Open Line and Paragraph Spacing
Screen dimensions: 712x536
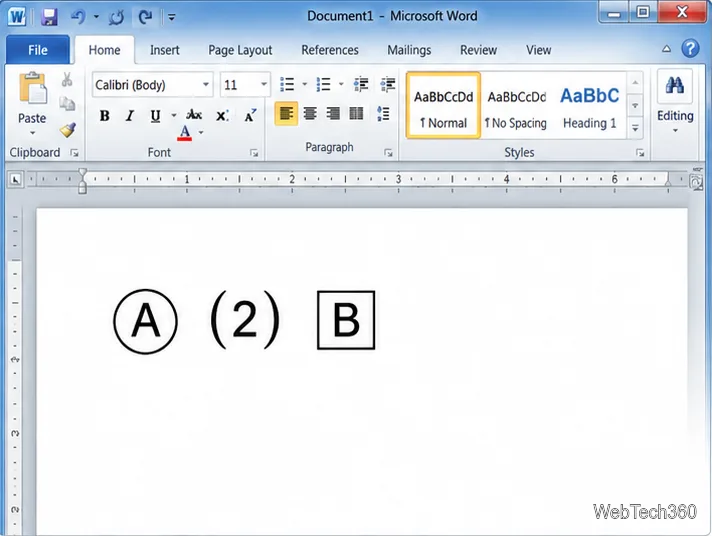(383, 113)
